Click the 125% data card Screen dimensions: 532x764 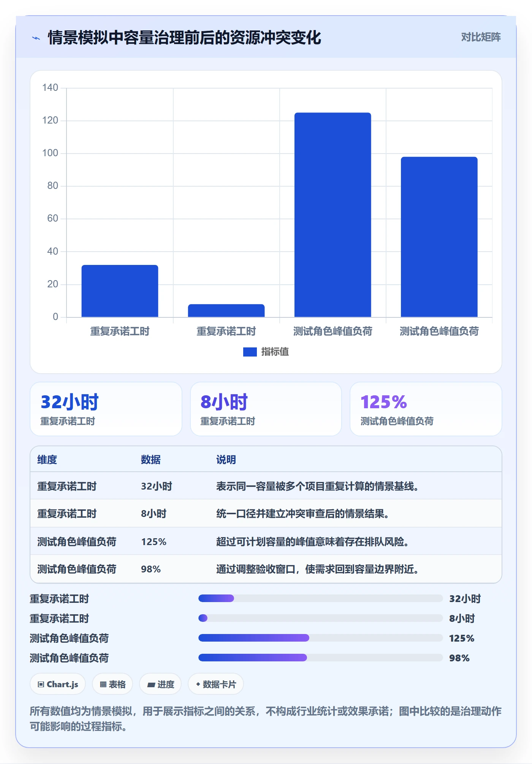(x=426, y=409)
